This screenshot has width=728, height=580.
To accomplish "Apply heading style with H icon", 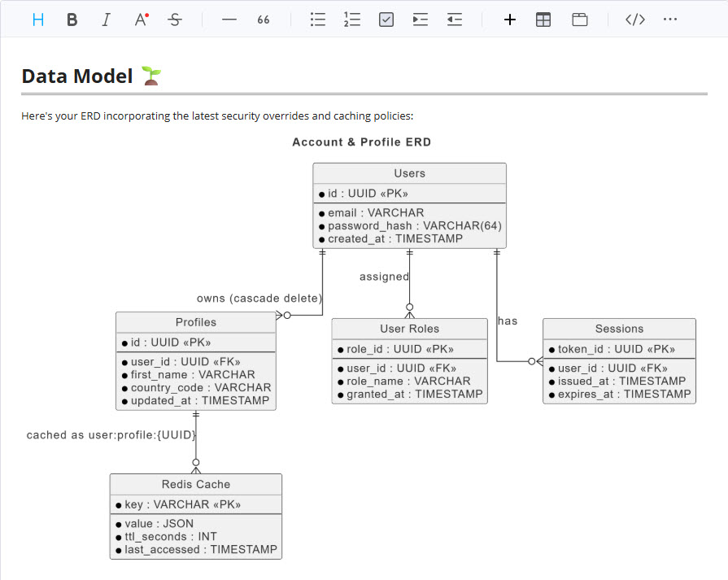I will (x=38, y=20).
